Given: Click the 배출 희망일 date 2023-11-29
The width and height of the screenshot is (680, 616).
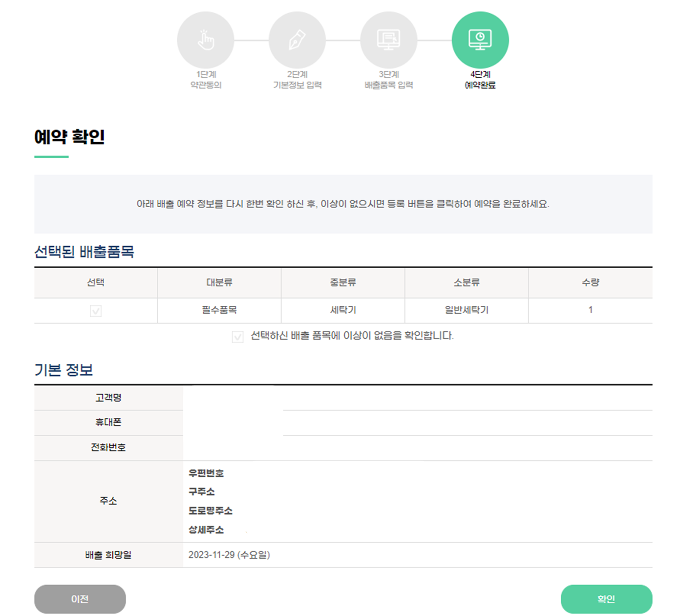Looking at the screenshot, I should click(230, 555).
